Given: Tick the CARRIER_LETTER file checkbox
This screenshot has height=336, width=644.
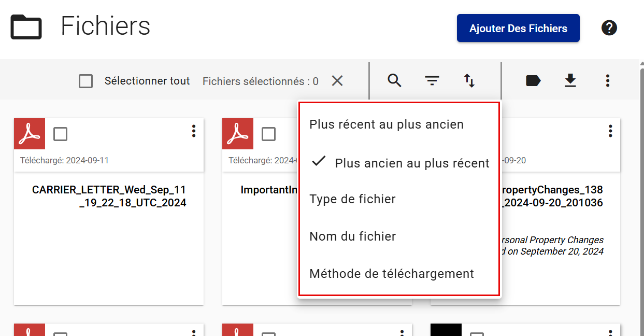Looking at the screenshot, I should pos(61,134).
